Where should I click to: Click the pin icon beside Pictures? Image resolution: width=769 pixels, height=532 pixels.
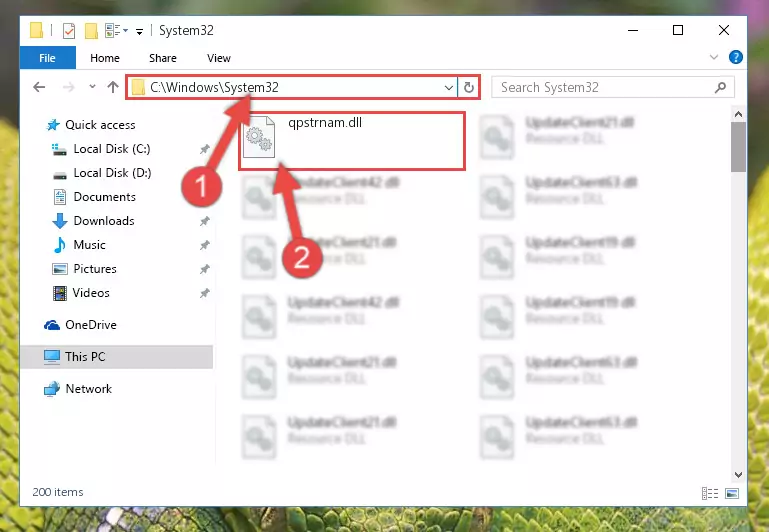click(x=205, y=269)
